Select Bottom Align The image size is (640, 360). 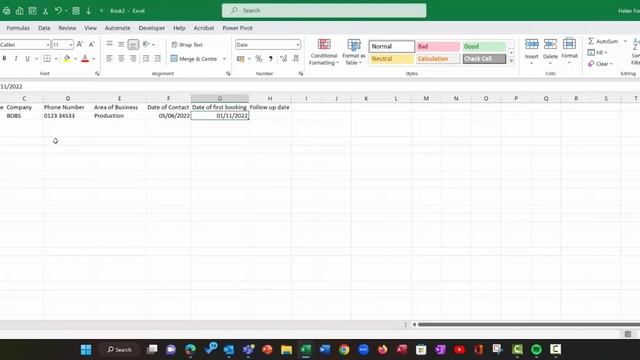tap(133, 44)
